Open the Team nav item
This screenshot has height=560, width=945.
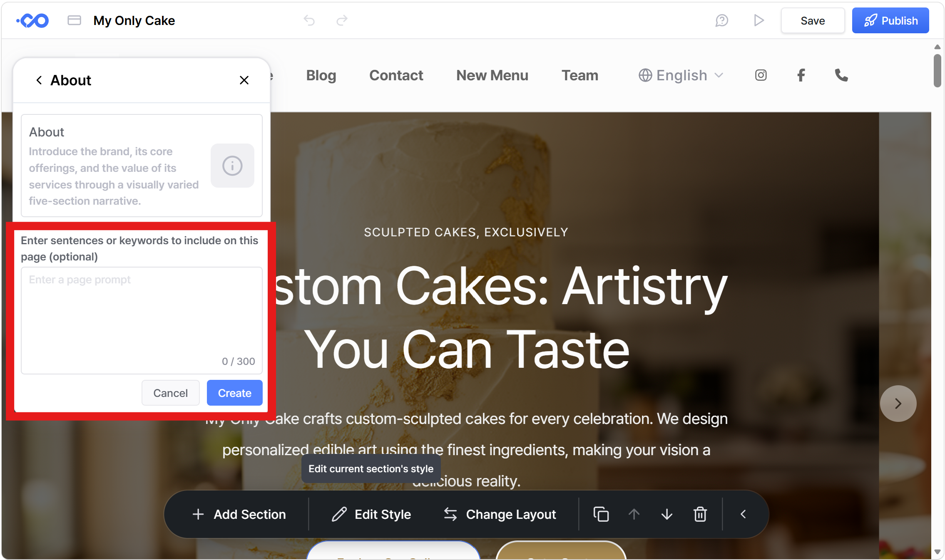580,75
